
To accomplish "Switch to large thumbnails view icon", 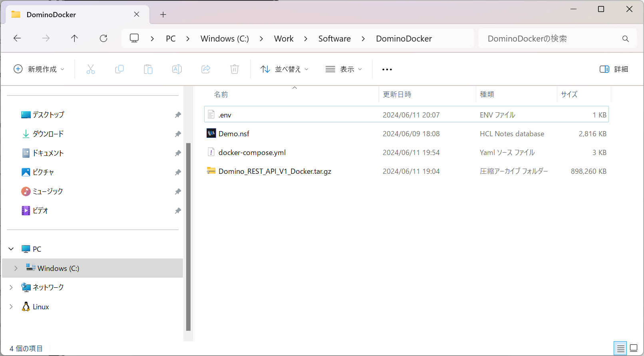I will point(634,348).
